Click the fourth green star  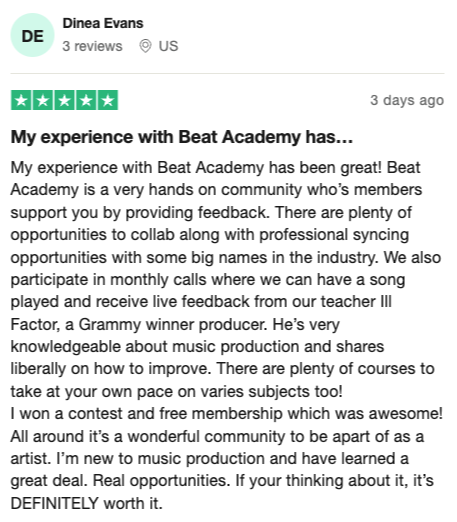(x=86, y=100)
